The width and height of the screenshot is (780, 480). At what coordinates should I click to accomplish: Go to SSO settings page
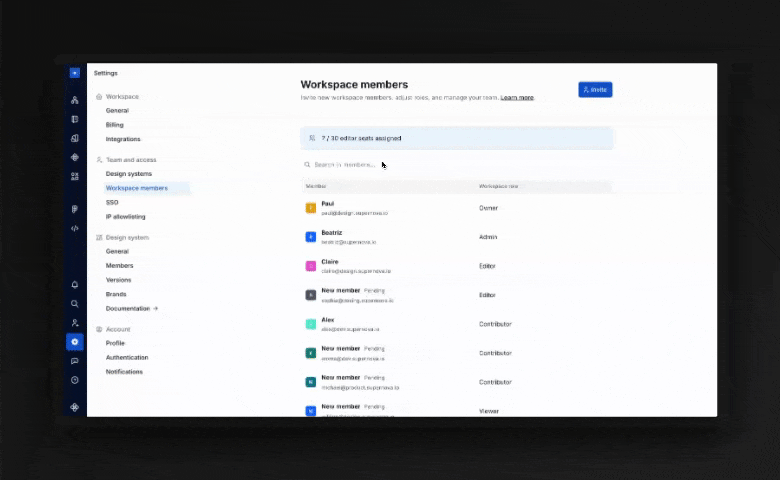pos(112,202)
